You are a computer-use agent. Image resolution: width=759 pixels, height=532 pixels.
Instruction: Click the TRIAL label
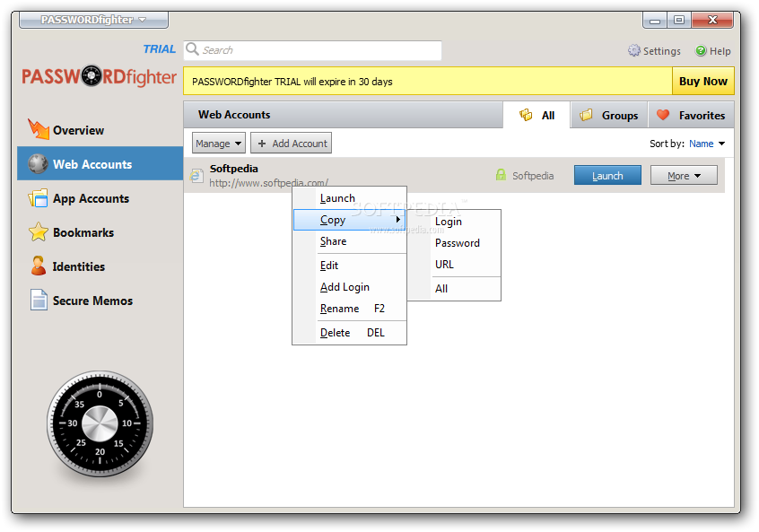tap(160, 48)
